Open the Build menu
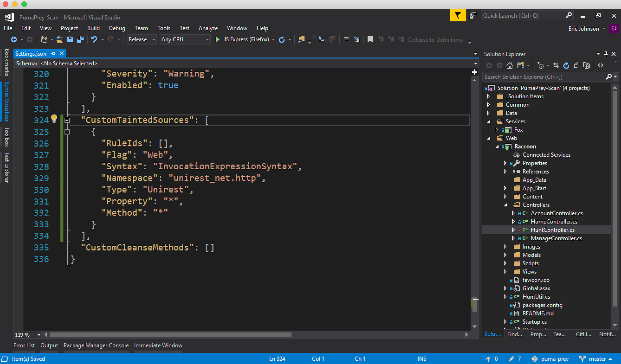This screenshot has height=364, width=621. [93, 28]
